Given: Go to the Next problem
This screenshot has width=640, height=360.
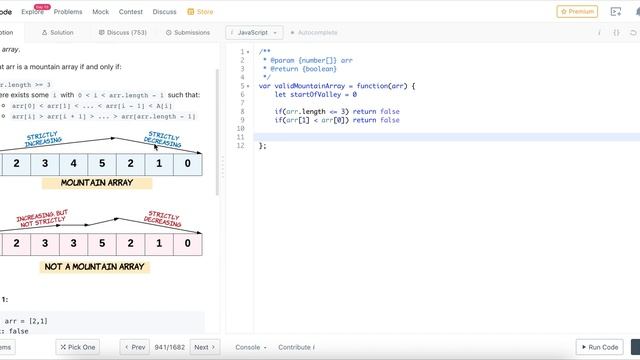Looking at the screenshot, I should pyautogui.click(x=205, y=347).
